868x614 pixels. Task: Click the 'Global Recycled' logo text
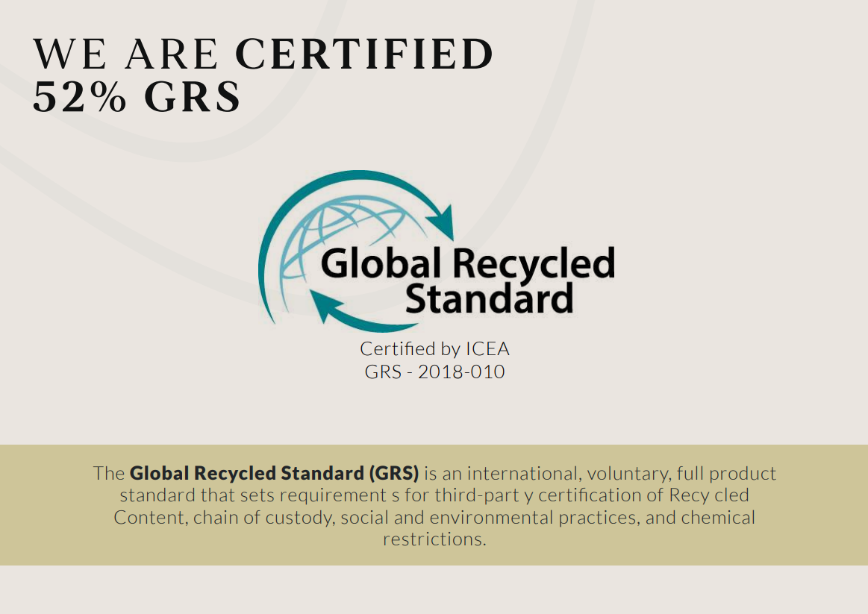[468, 263]
